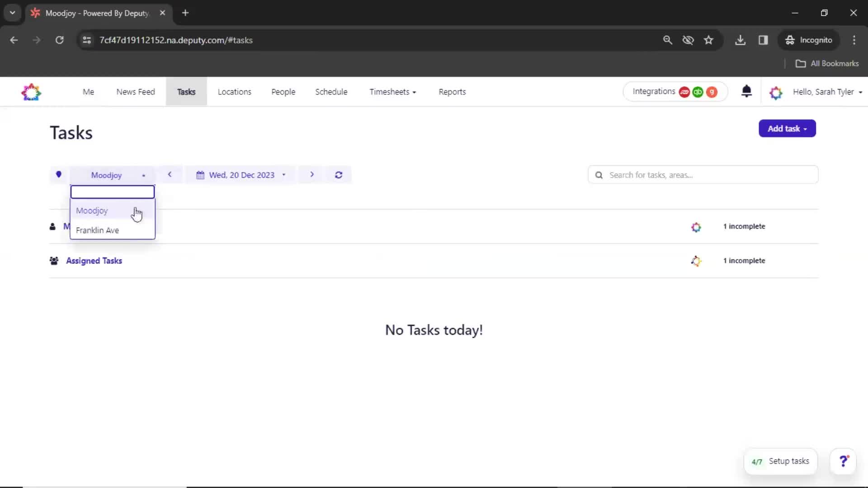Open browser zoom magnifier icon
Image resolution: width=868 pixels, height=488 pixels.
(x=667, y=40)
